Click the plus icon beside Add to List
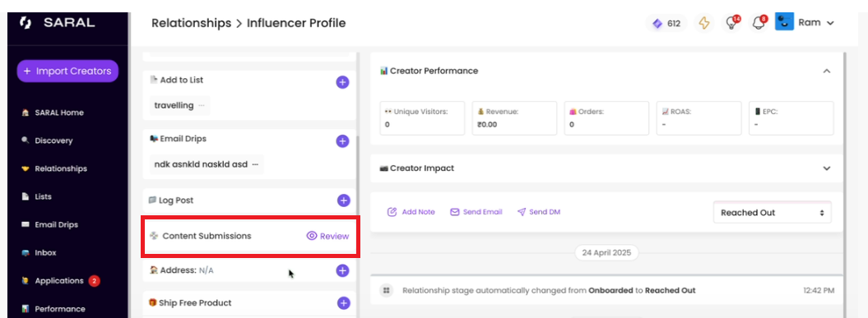The width and height of the screenshot is (868, 318). pyautogui.click(x=342, y=82)
